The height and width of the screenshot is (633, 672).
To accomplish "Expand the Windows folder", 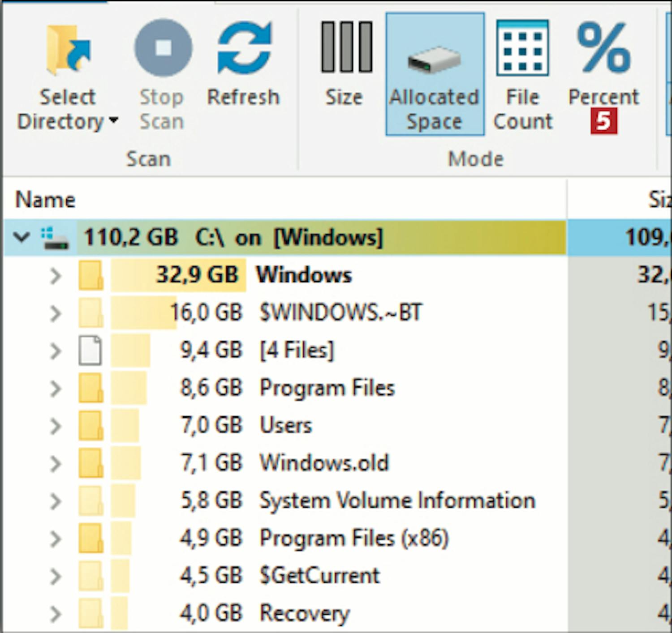I will [55, 276].
